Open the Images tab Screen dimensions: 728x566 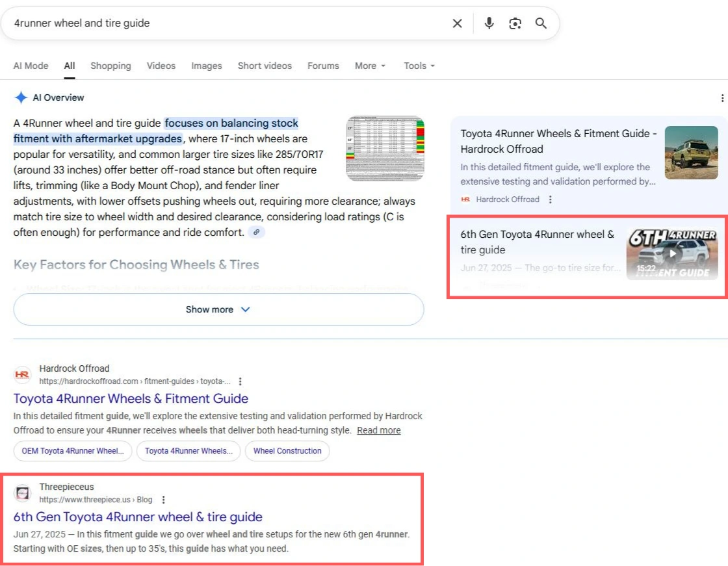pos(207,66)
